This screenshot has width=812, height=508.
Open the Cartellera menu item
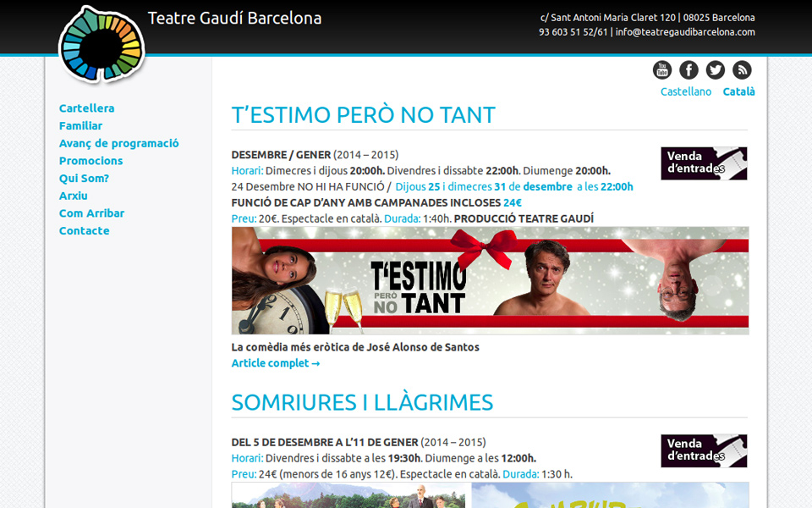click(x=86, y=108)
